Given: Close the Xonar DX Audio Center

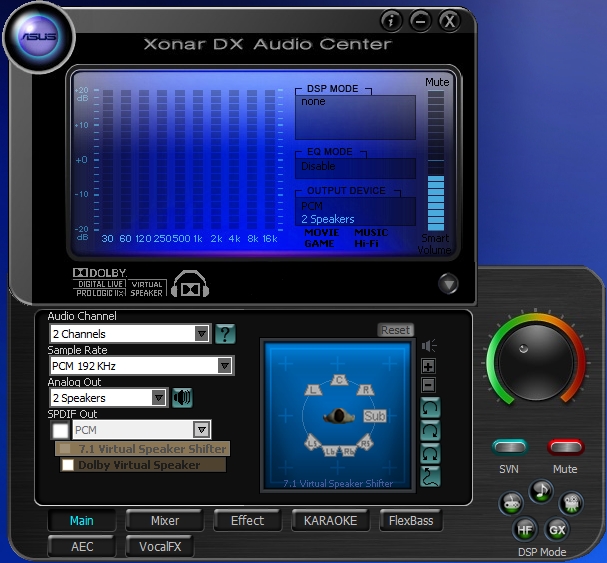Looking at the screenshot, I should coord(449,21).
